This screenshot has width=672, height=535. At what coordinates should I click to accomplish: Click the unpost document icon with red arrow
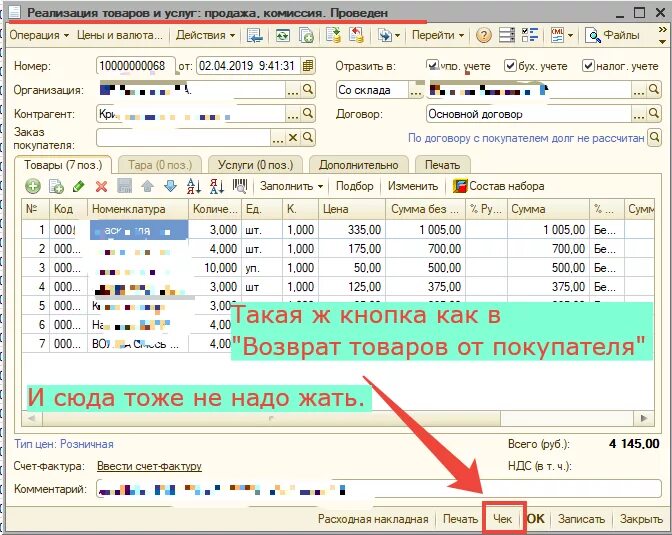pos(357,35)
